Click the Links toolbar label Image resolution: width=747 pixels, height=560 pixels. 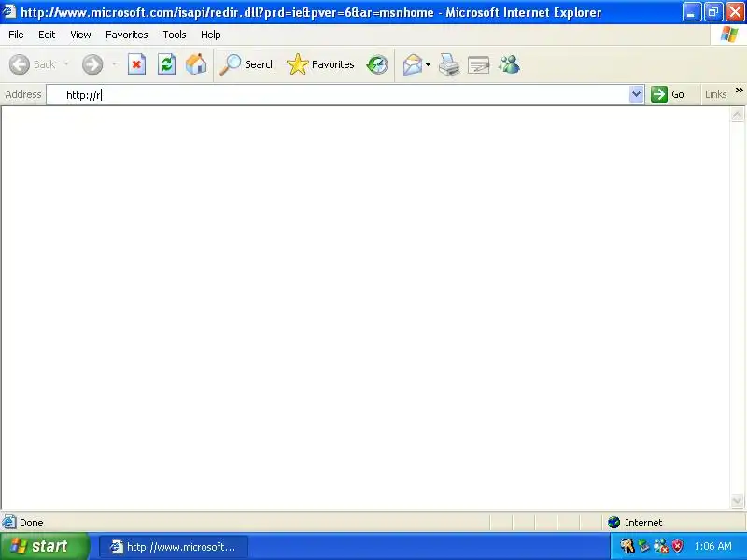pos(715,94)
